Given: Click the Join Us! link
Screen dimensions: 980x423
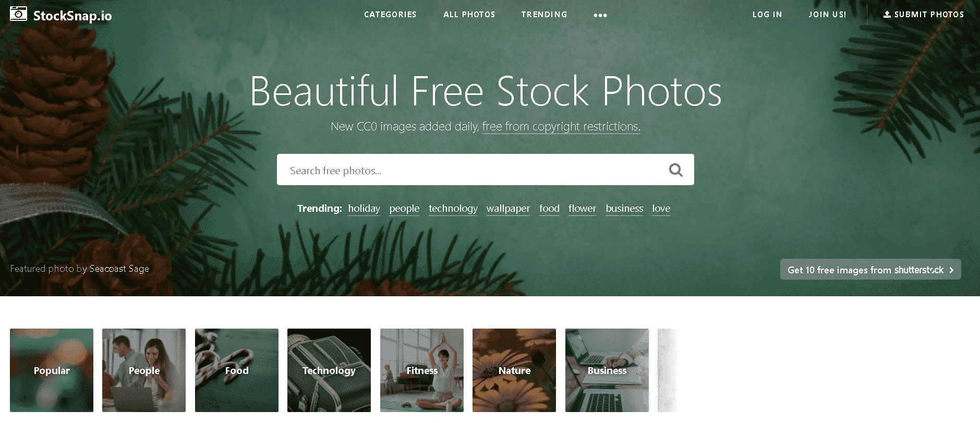Looking at the screenshot, I should coord(827,15).
